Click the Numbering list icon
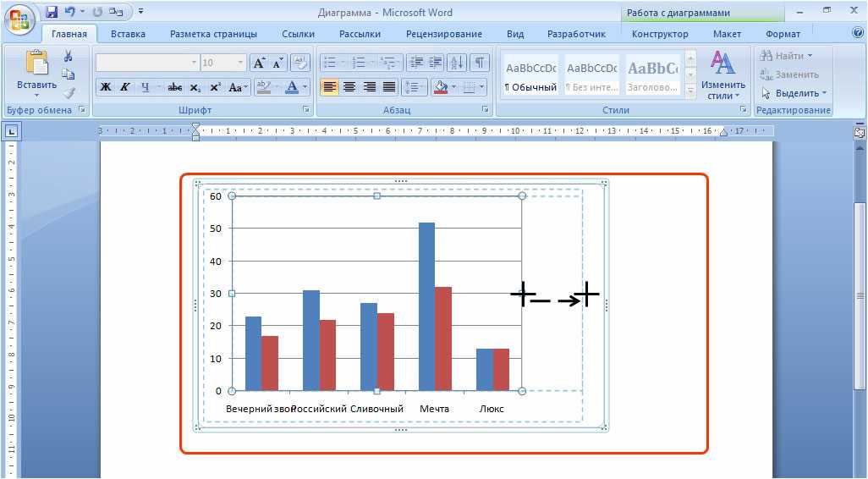Image resolution: width=868 pixels, height=479 pixels. point(360,63)
